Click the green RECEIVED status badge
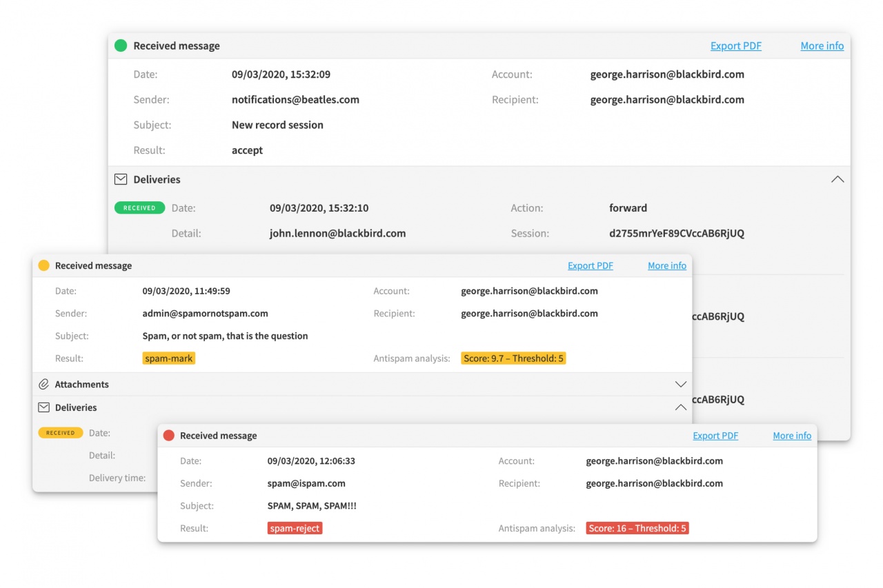Image resolution: width=883 pixels, height=588 pixels. [x=139, y=208]
